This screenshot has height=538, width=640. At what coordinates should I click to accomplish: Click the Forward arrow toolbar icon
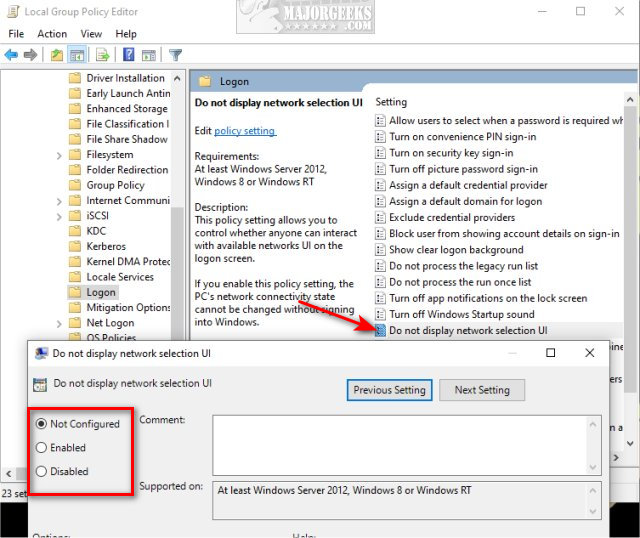[31, 54]
